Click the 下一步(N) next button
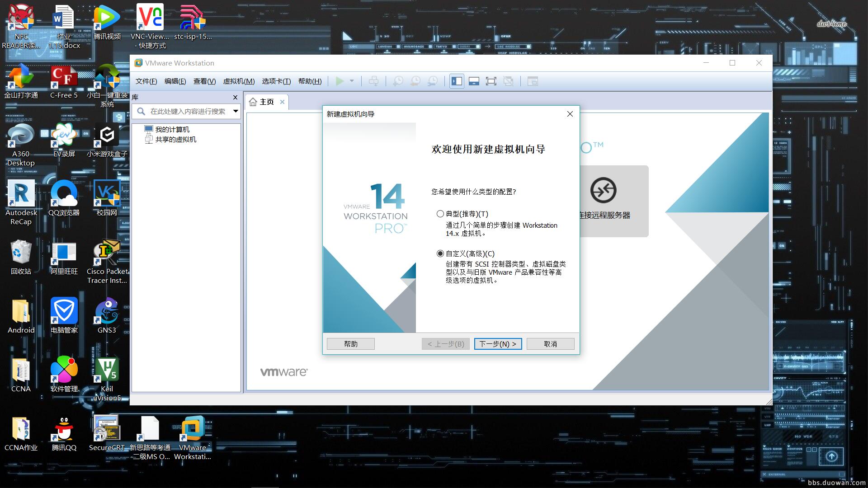868x488 pixels. click(498, 344)
